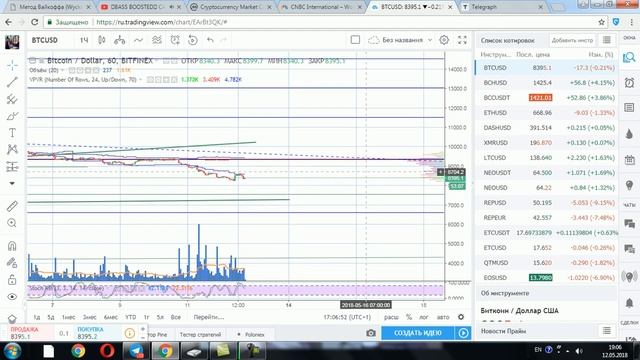Toggle percent scale mode

click(x=409, y=317)
